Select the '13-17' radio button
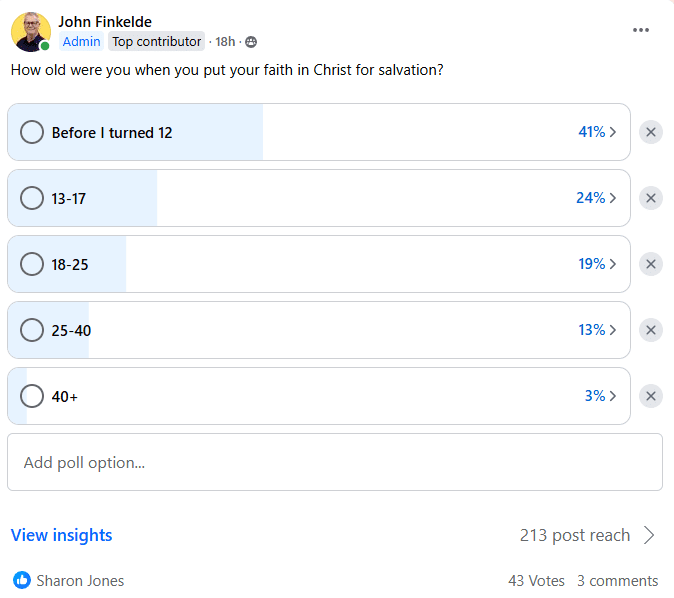 coord(32,198)
